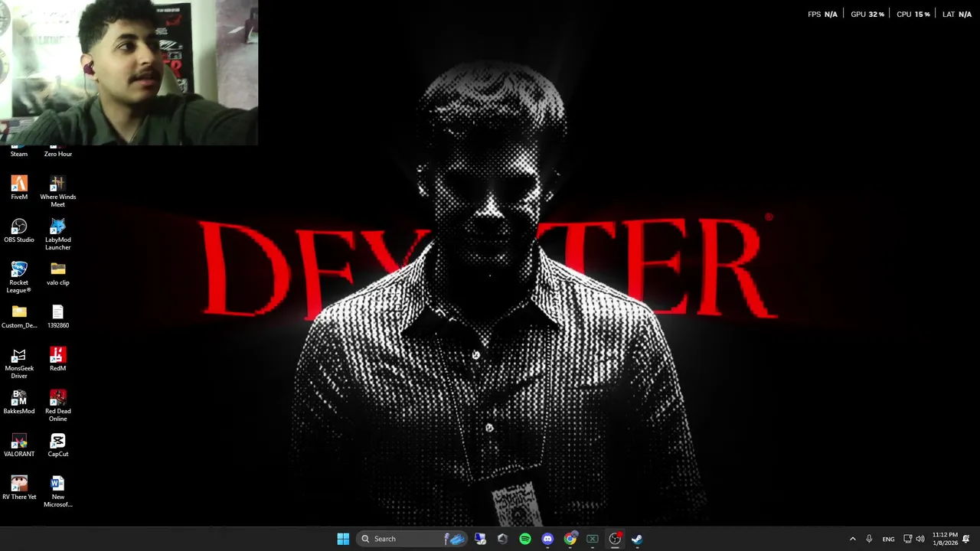Click the webcam overlay thumbnail

tap(129, 73)
